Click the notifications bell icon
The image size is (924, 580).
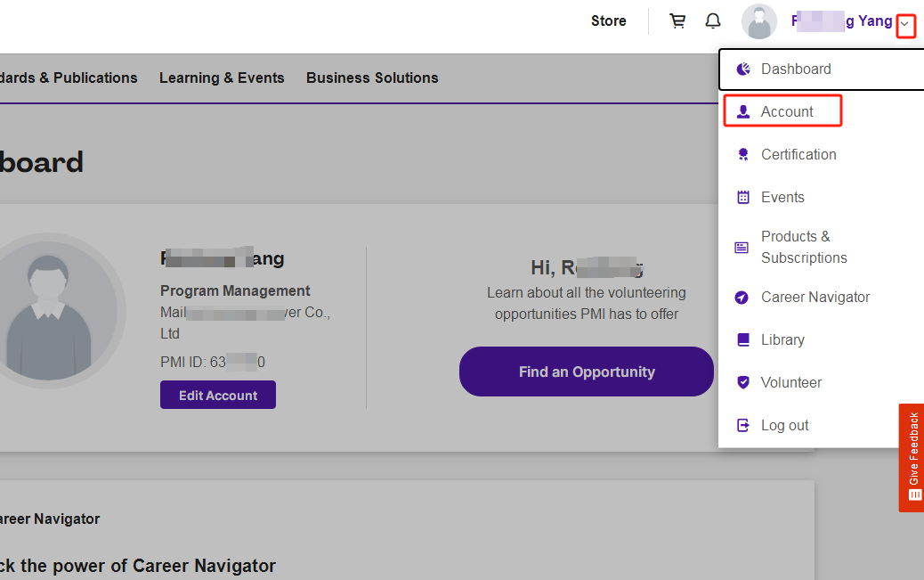713,21
